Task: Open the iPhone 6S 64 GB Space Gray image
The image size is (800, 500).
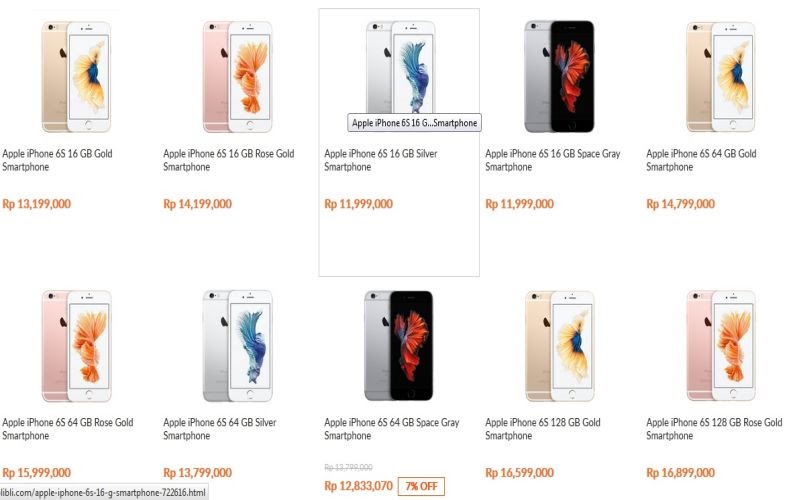Action: coord(398,345)
